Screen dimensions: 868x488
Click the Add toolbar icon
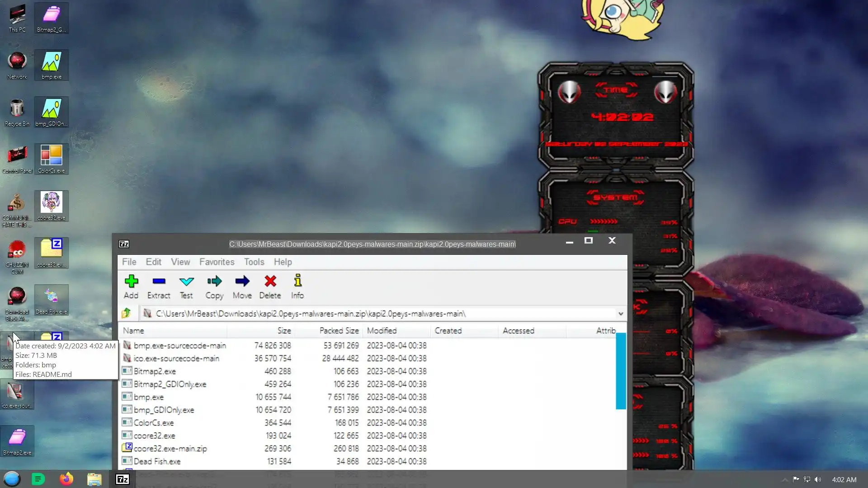131,282
